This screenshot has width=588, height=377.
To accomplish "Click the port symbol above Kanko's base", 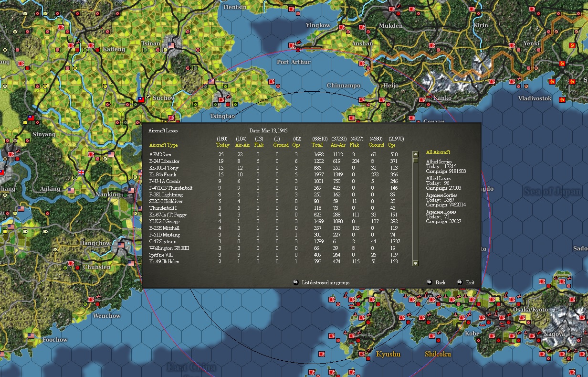I will tap(429, 96).
